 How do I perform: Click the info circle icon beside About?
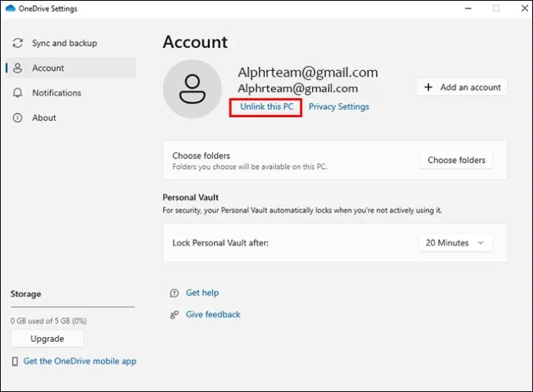[x=18, y=118]
